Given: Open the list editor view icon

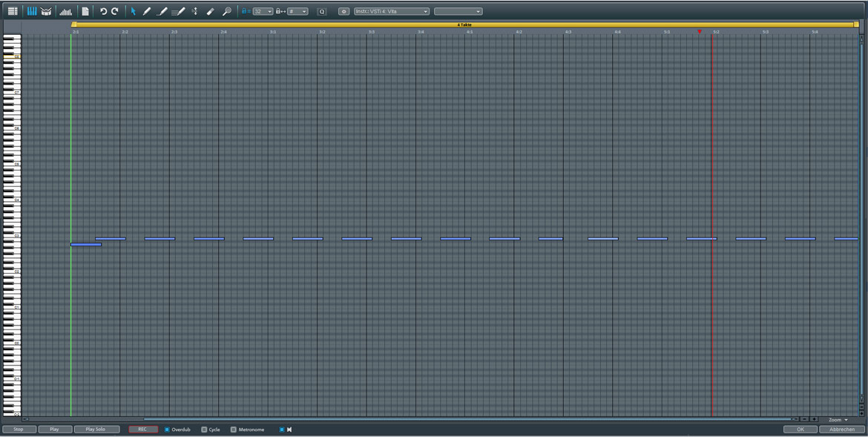Looking at the screenshot, I should point(12,11).
